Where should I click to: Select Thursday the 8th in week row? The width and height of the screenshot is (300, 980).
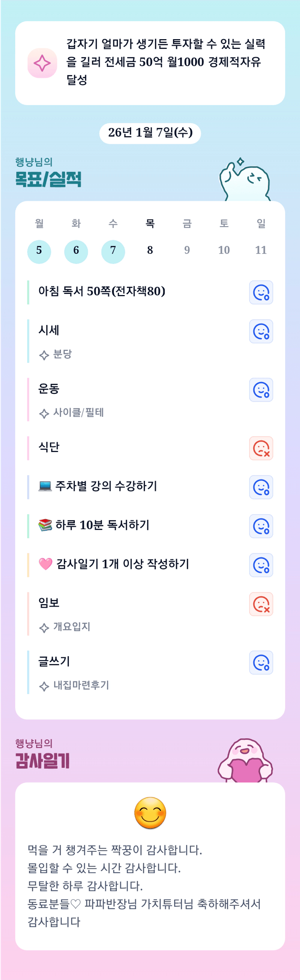pos(150,250)
